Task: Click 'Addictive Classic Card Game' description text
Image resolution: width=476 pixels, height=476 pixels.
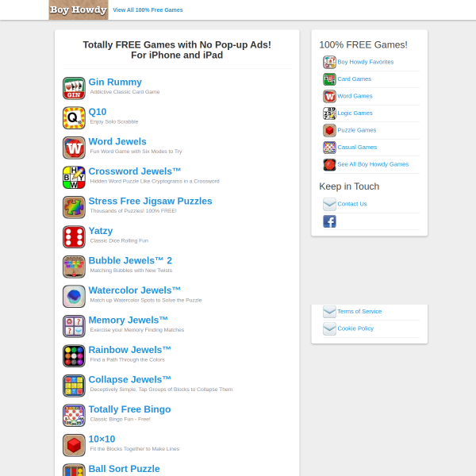Action: click(125, 92)
